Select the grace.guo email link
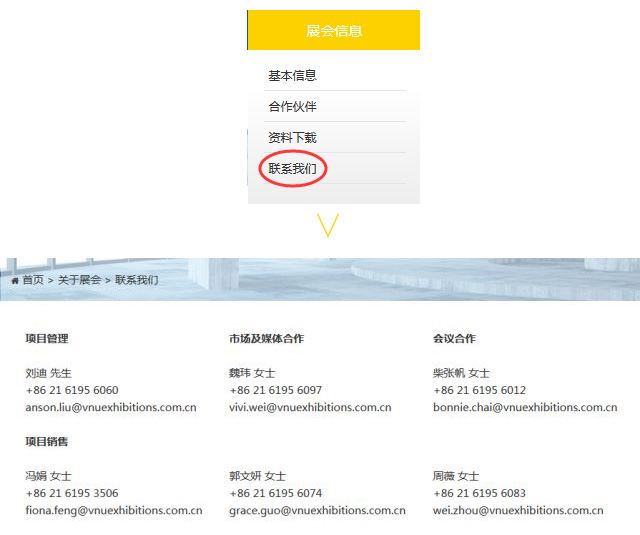The height and width of the screenshot is (535, 640). point(317,511)
